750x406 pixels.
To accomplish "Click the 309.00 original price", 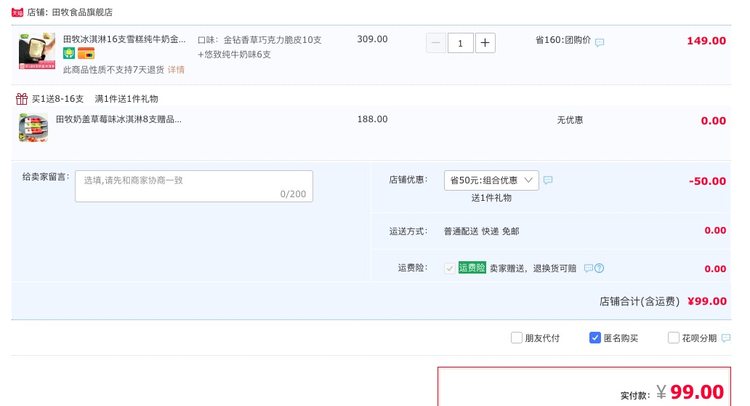I will coord(372,39).
